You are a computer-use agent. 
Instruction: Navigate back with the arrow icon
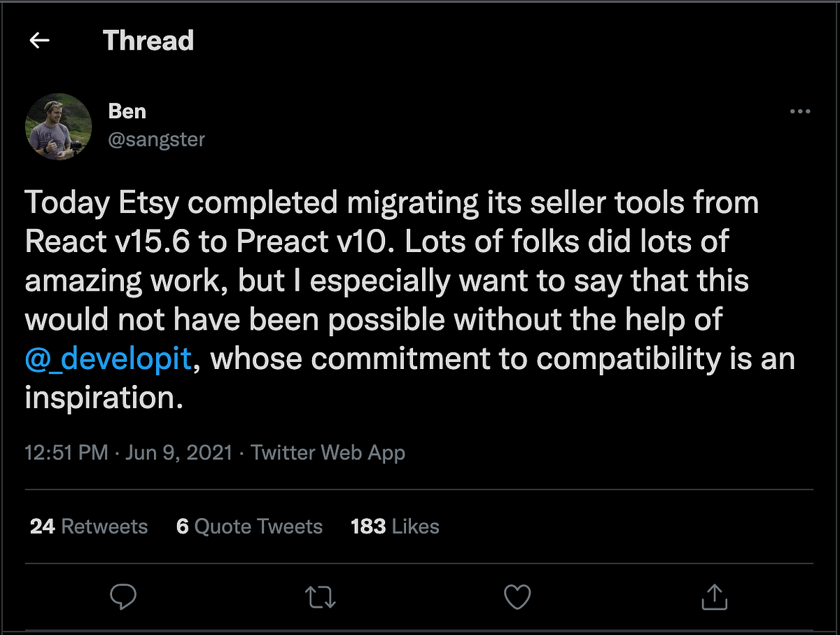click(39, 40)
